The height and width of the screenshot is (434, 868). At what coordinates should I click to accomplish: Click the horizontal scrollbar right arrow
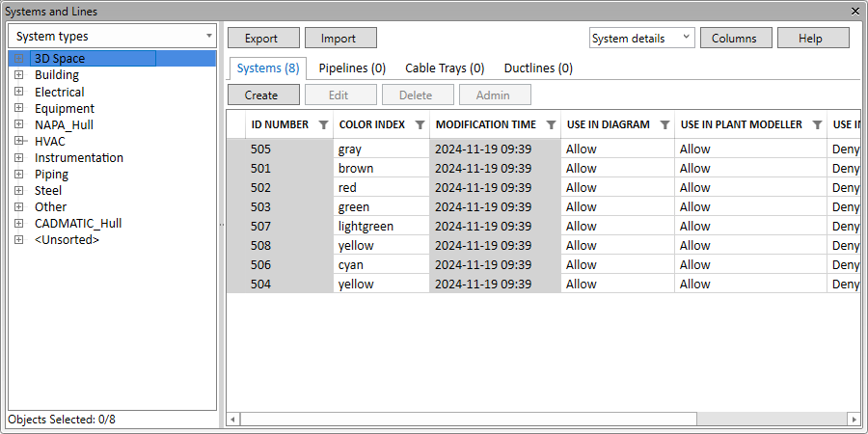(x=854, y=420)
